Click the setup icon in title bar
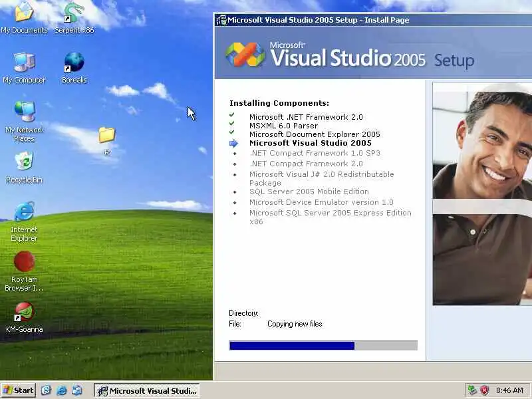The height and width of the screenshot is (399, 532). 221,20
